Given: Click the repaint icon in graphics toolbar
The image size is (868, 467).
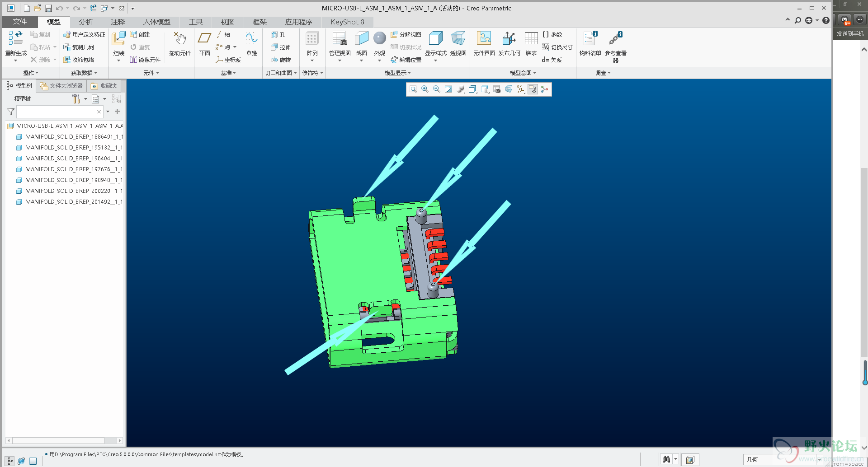Looking at the screenshot, I should pos(448,89).
